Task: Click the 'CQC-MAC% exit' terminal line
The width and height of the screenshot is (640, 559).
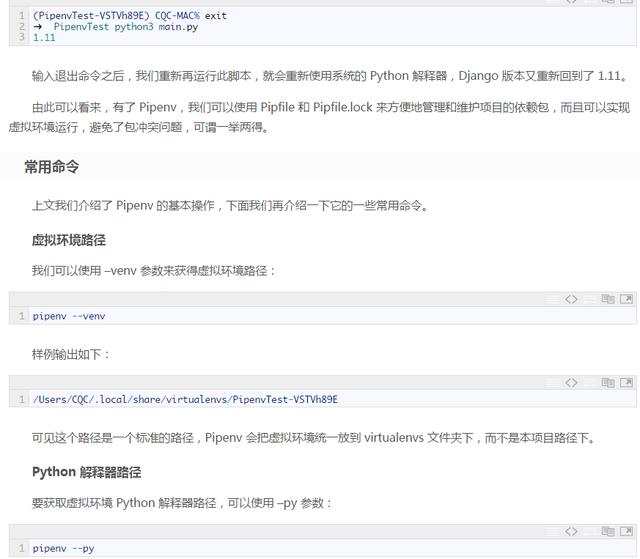Action: pos(130,16)
